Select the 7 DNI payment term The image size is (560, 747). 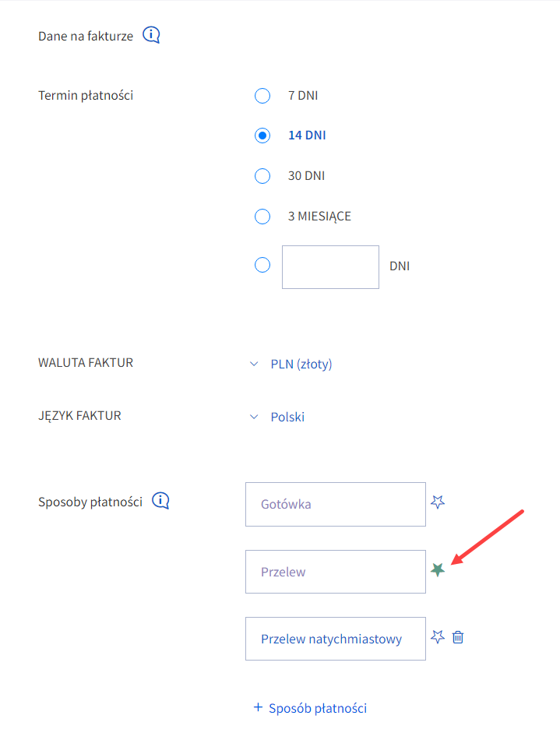(262, 96)
